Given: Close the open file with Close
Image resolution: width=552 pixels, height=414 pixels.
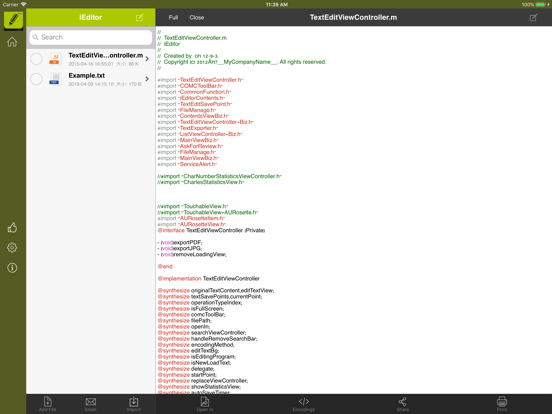Looking at the screenshot, I should click(x=196, y=18).
